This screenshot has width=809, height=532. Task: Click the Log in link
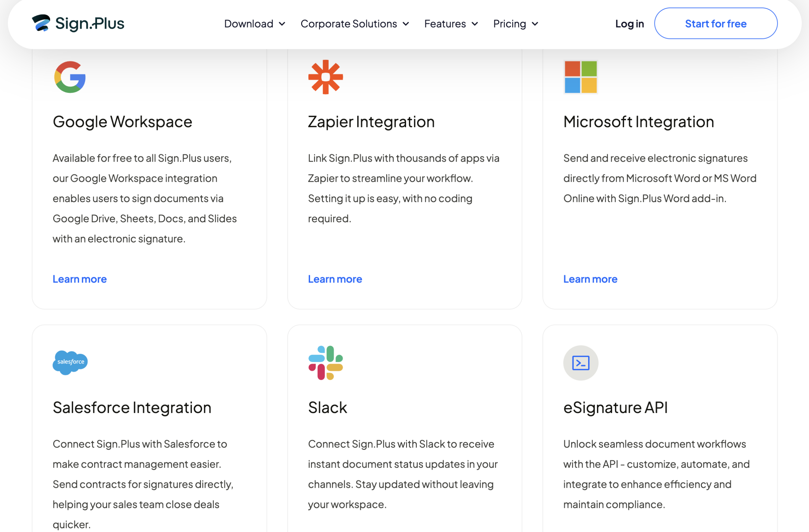tap(630, 24)
